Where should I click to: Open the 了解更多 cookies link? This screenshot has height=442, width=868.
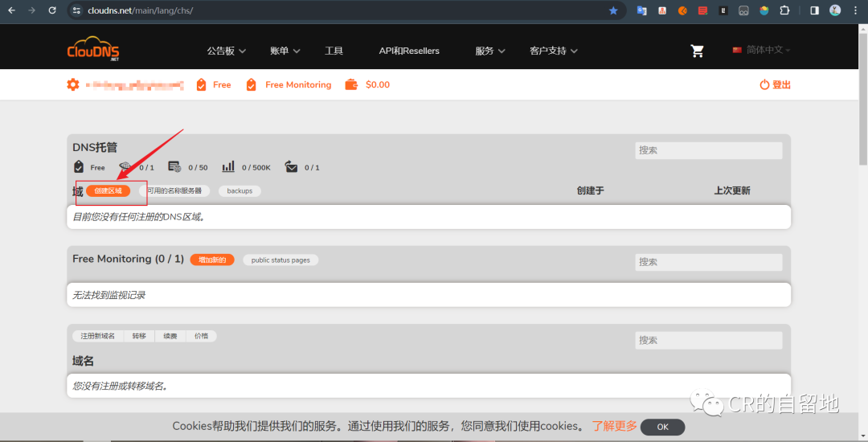point(614,426)
